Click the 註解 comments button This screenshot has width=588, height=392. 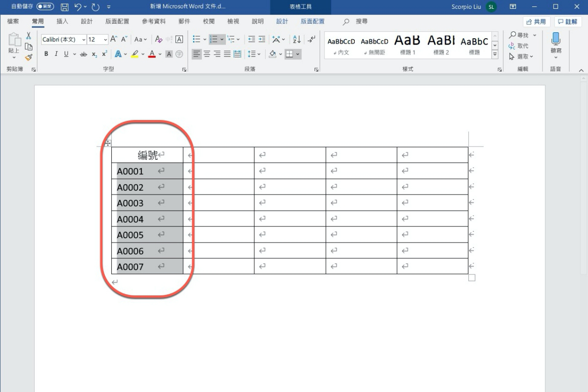(x=567, y=22)
